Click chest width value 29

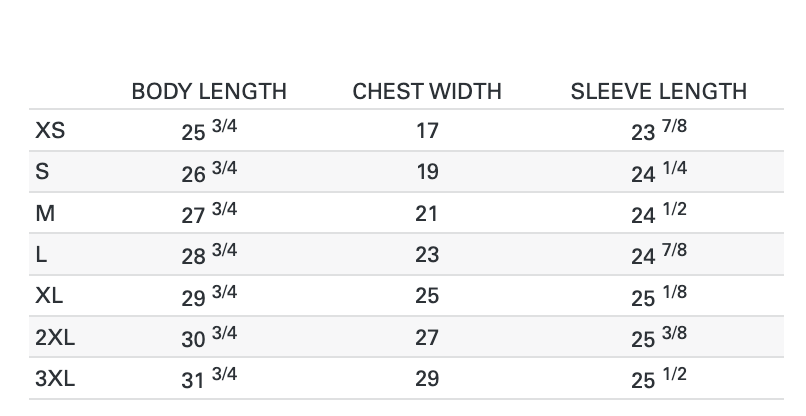(427, 379)
